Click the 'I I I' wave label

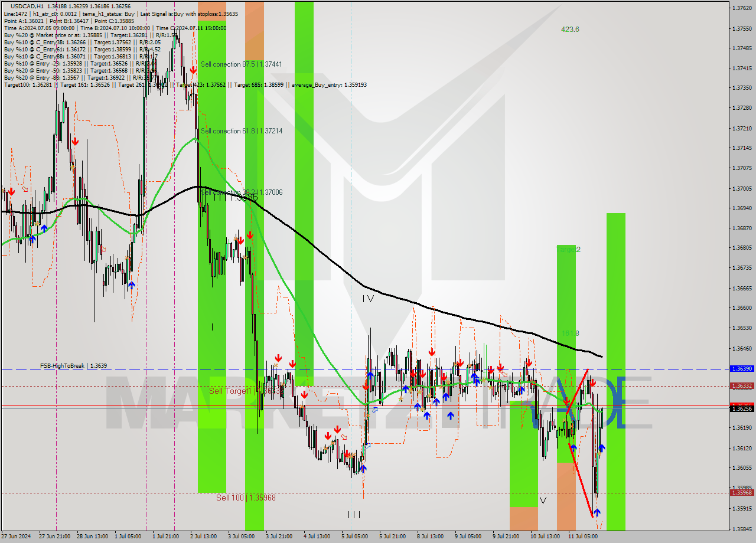(x=354, y=514)
